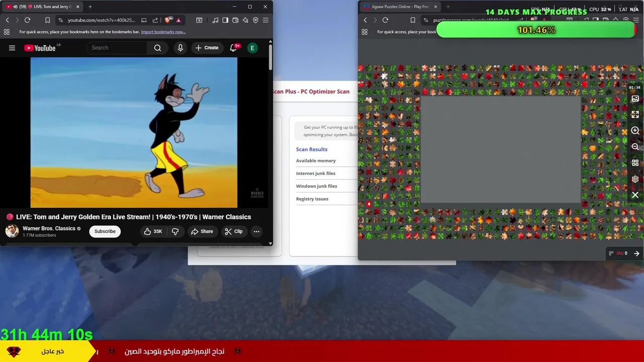Image resolution: width=644 pixels, height=362 pixels.
Task: Subscribe to Warner Bros. Classics
Action: point(105,231)
